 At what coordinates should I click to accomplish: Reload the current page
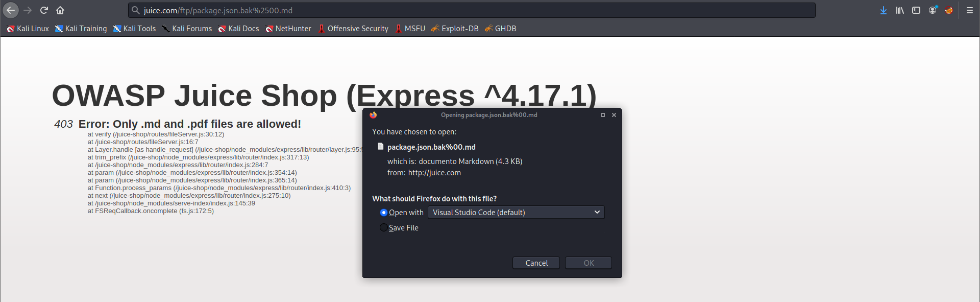tap(44, 10)
